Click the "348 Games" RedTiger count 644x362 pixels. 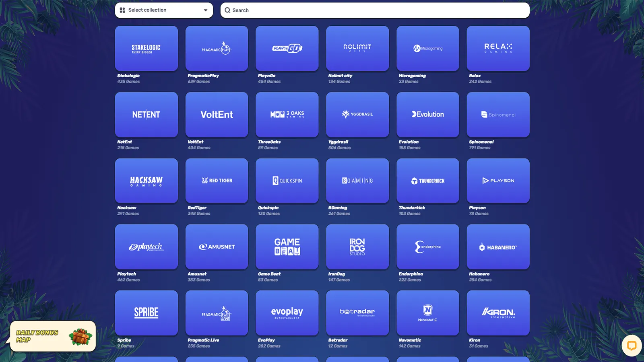[x=199, y=214]
